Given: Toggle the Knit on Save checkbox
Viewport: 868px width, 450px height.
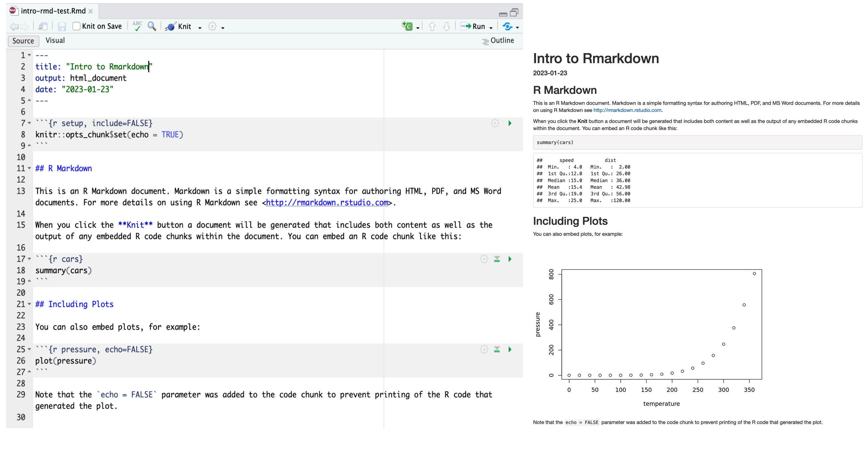Looking at the screenshot, I should pos(77,26).
